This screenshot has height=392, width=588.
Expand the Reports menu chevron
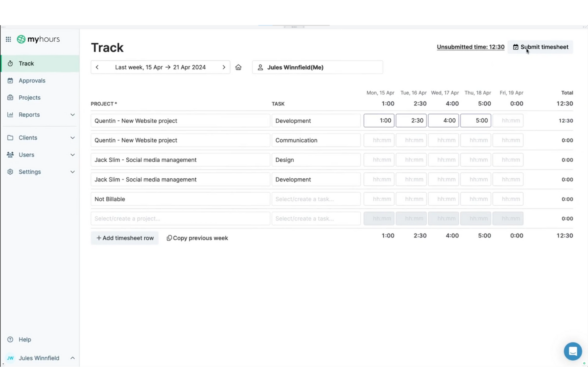pos(72,115)
